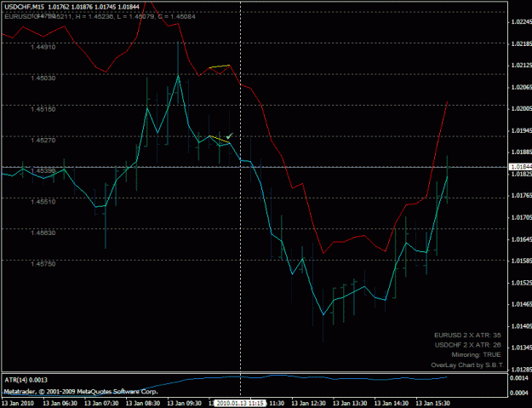Click the 13 Jan 08:30 time axis label

click(x=143, y=403)
